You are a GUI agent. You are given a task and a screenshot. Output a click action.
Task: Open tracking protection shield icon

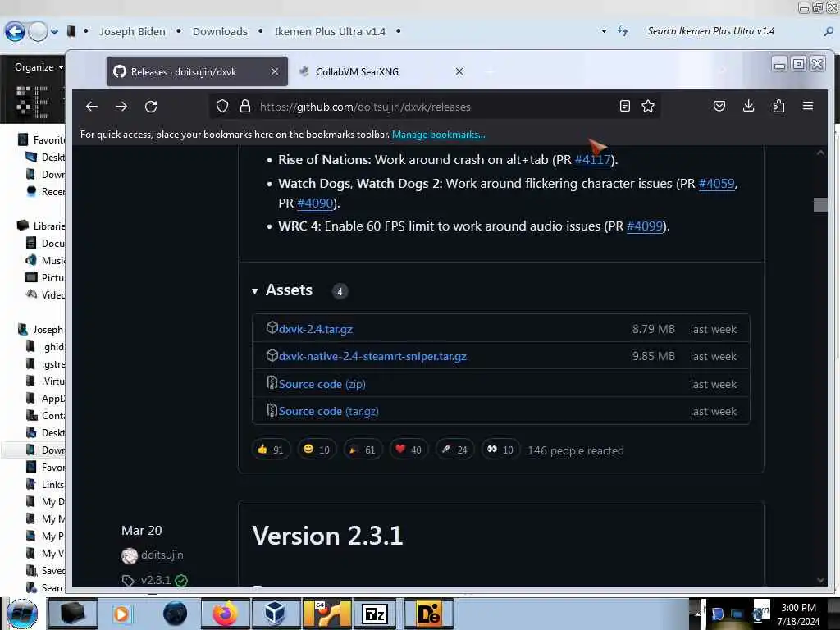tap(221, 106)
